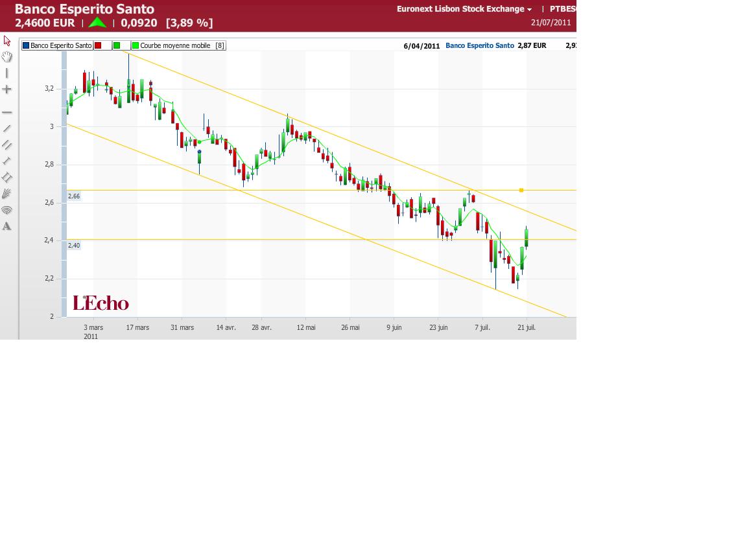Select the yellow handle on 2,66 line
747x560 pixels.
click(x=521, y=191)
